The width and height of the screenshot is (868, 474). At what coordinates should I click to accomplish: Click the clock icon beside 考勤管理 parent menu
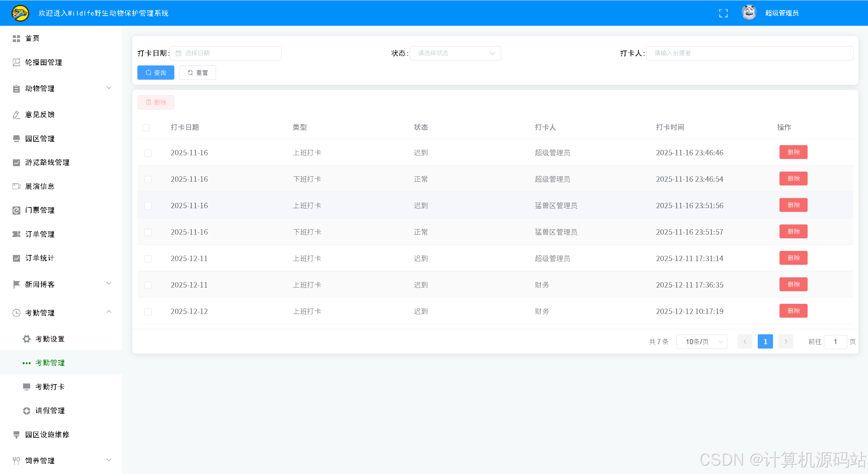pos(16,313)
